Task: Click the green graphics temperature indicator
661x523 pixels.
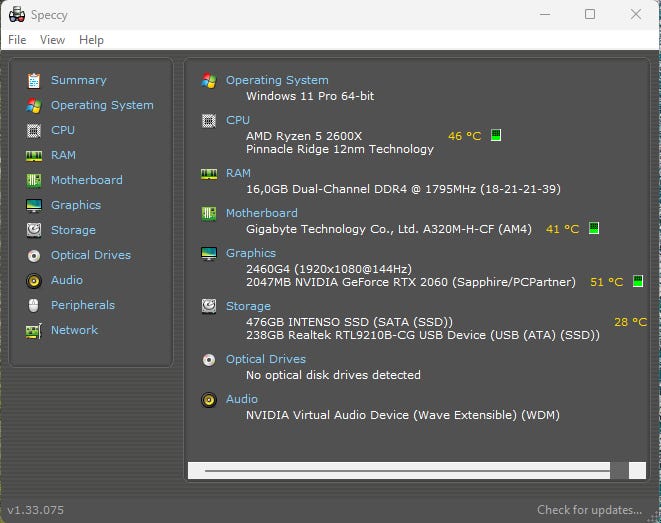Action: (x=638, y=282)
